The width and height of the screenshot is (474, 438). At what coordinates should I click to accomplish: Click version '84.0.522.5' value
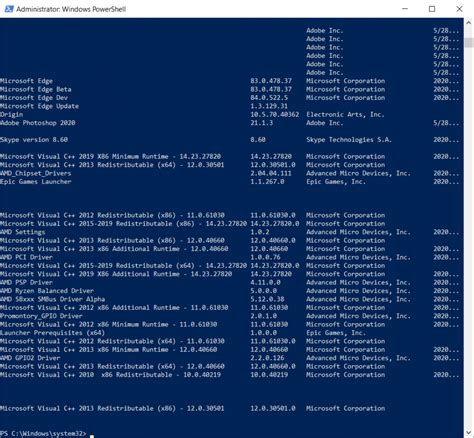269,98
